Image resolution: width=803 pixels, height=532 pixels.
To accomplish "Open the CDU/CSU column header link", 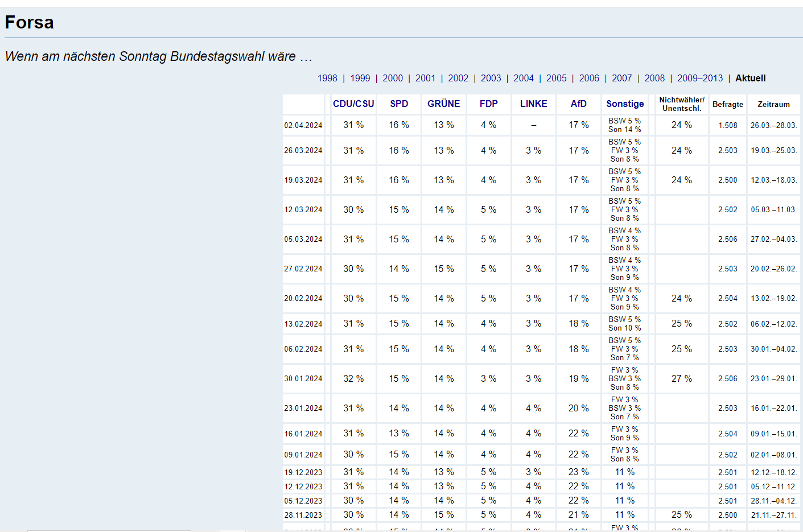I will point(353,104).
